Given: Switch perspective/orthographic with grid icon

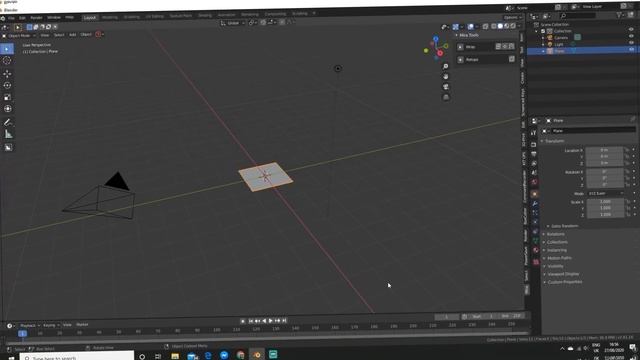Looking at the screenshot, I should coord(446,97).
